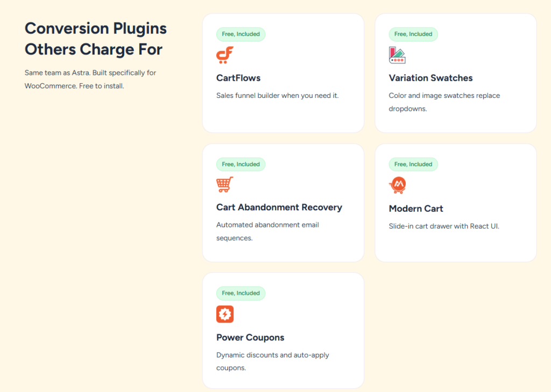Open the Power Coupons title

(250, 338)
